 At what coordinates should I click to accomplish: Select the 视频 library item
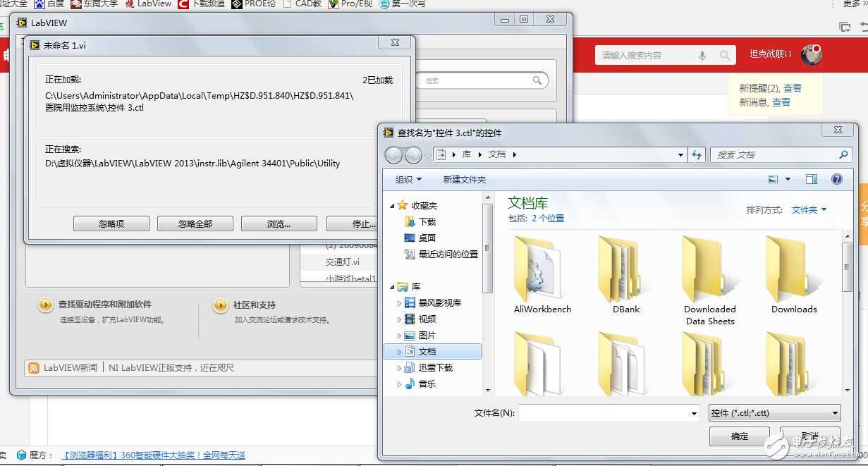(427, 319)
